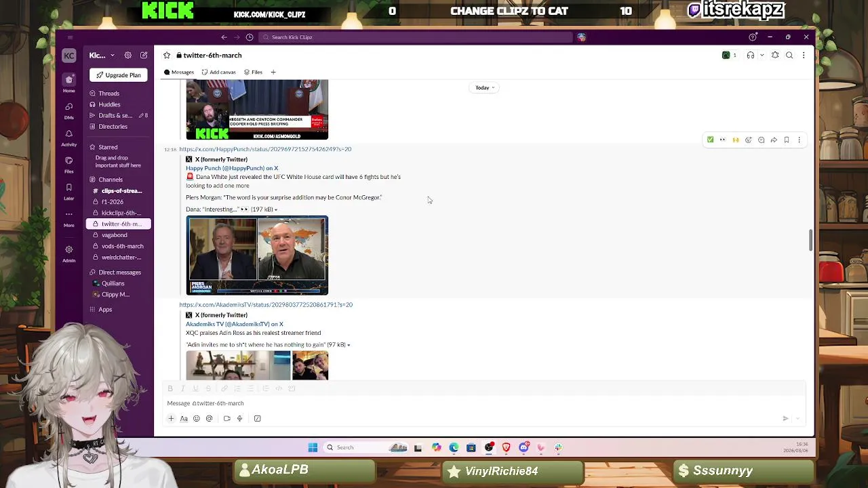This screenshot has width=868, height=488.
Task: Open the Home view in Slack sidebar
Action: click(68, 83)
